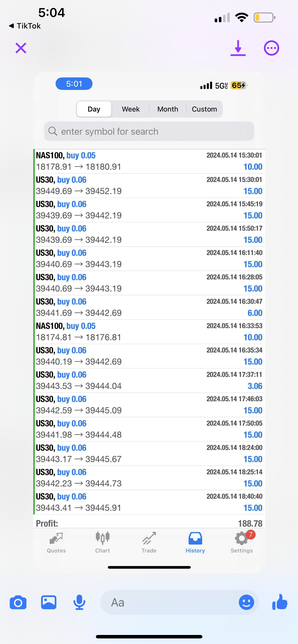This screenshot has width=298, height=644.
Task: Tap the NAS100 trade at 15:30:01
Action: [149, 161]
